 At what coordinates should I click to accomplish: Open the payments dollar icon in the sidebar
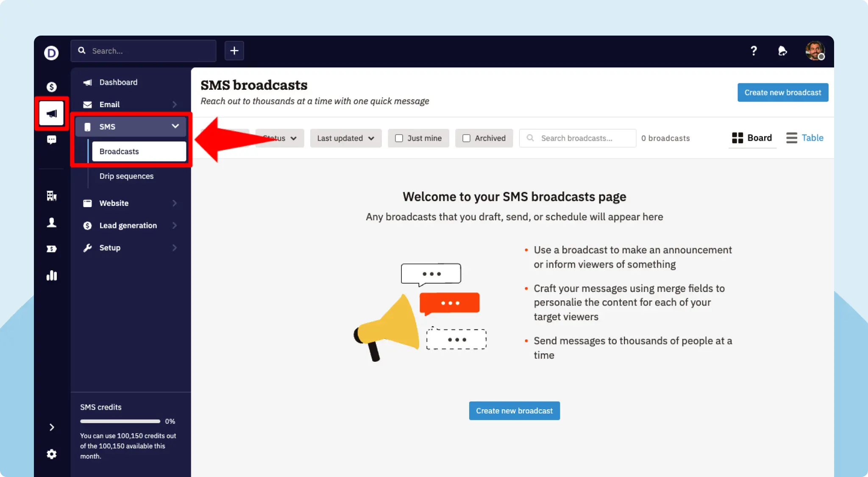[51, 86]
